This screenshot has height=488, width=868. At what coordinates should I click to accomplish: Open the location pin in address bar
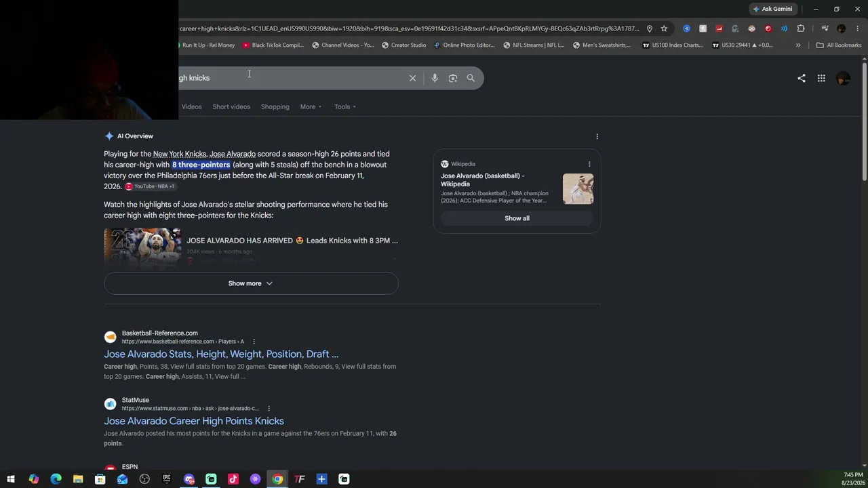649,28
